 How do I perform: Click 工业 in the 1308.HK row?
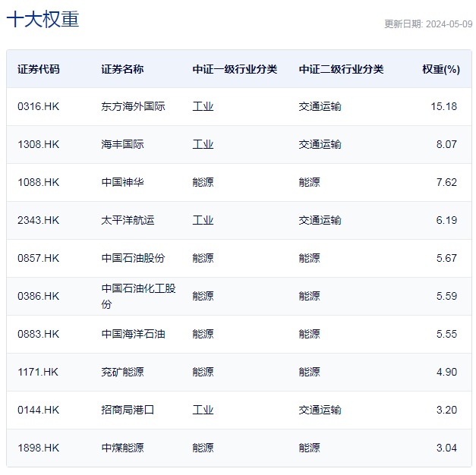(203, 144)
